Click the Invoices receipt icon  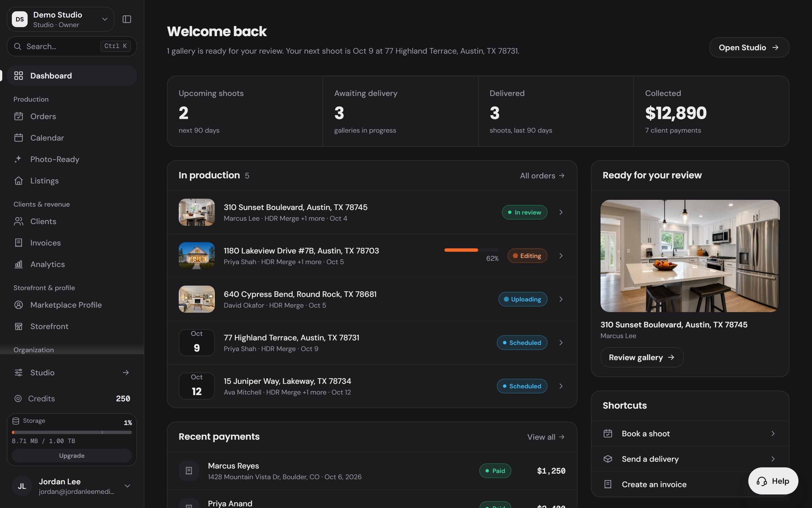coord(18,243)
